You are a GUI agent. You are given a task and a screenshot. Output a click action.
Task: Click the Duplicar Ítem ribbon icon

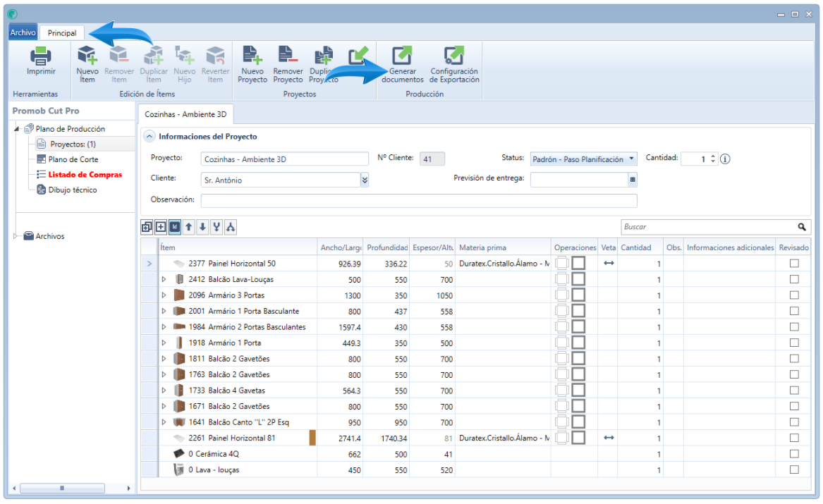pos(154,56)
